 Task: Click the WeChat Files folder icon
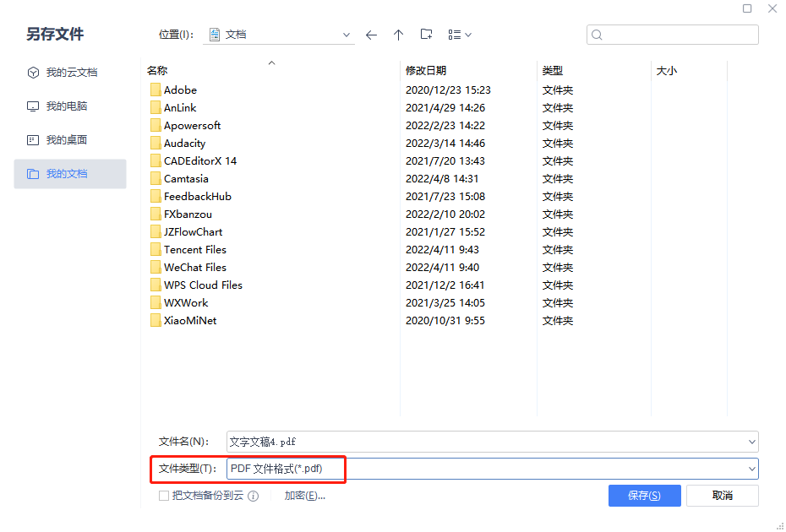click(x=156, y=268)
